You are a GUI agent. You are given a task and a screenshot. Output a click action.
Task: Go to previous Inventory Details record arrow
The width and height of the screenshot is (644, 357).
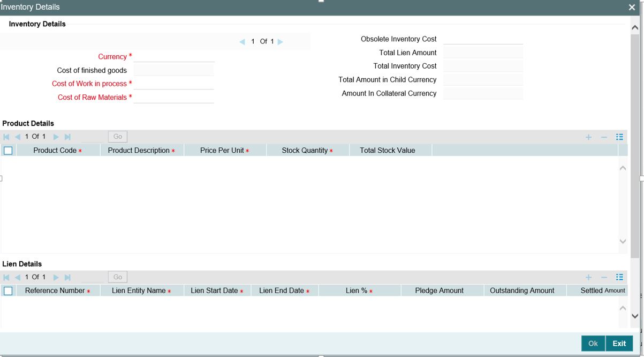[242, 42]
